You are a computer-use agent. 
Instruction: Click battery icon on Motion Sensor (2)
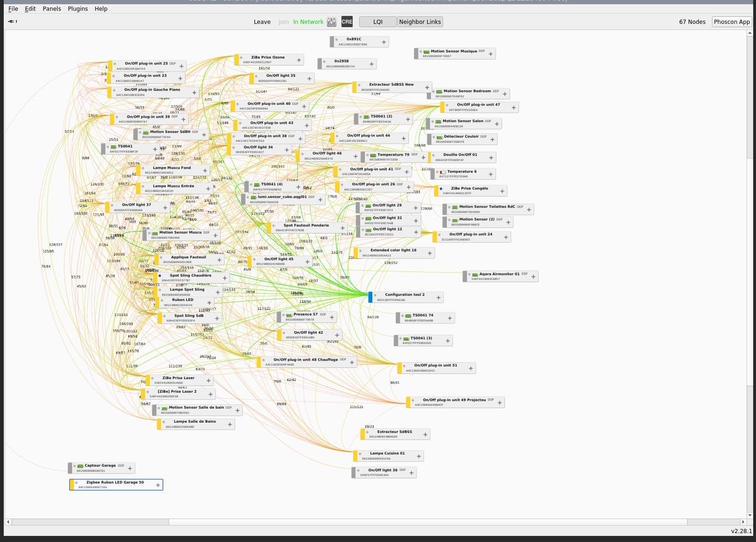click(x=455, y=220)
